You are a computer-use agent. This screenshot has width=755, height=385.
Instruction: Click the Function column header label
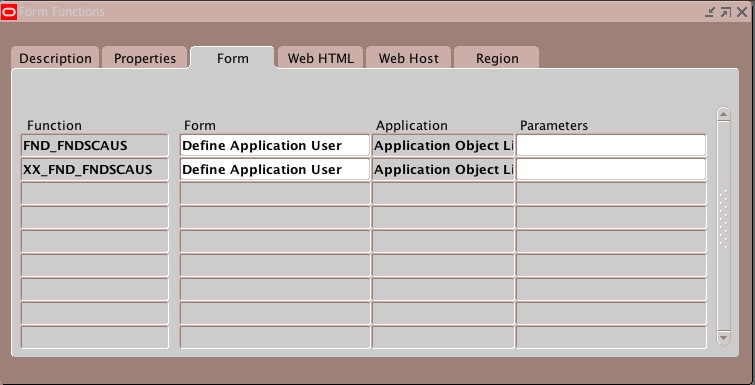click(54, 126)
